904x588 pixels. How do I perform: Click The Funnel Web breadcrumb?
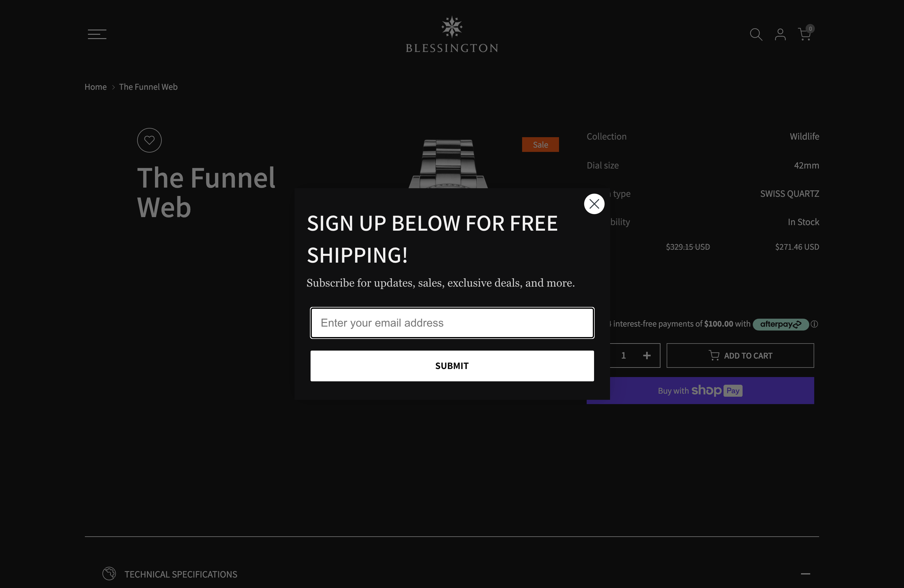(x=148, y=87)
